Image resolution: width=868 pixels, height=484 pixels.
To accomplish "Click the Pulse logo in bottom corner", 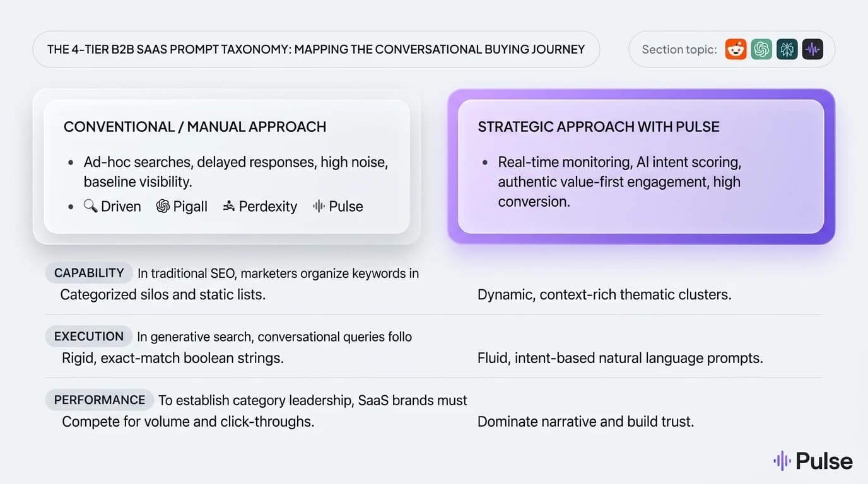I will click(x=813, y=461).
